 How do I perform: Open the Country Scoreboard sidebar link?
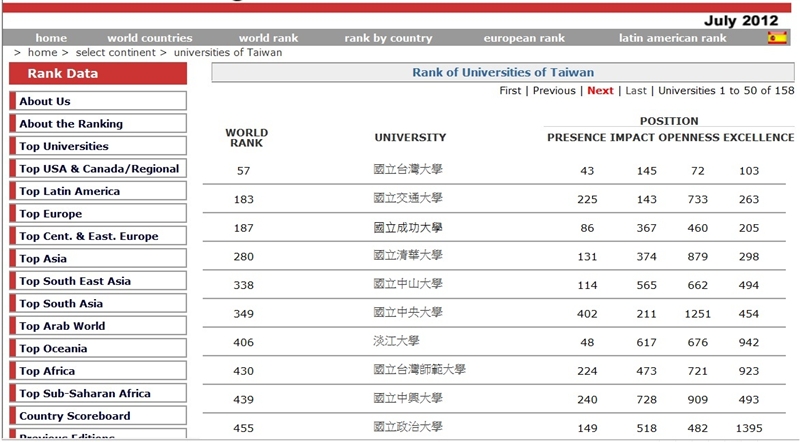coord(75,416)
